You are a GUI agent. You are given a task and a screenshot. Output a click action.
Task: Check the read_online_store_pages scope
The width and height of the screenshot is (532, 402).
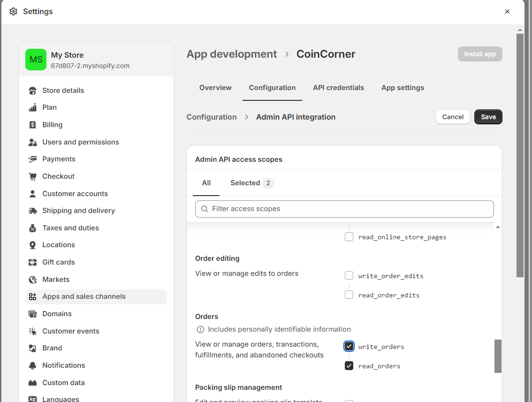(349, 237)
